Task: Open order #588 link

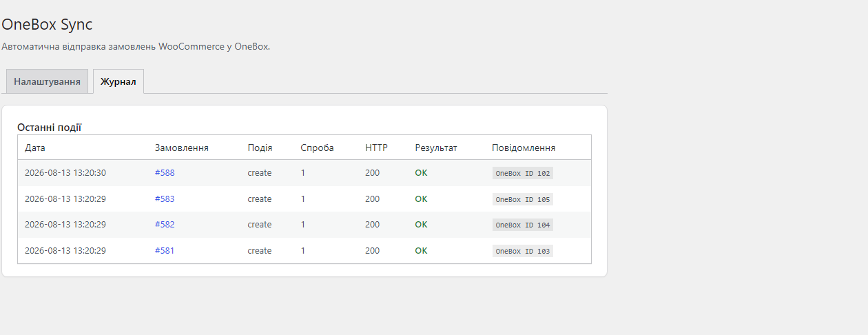Action: (165, 173)
